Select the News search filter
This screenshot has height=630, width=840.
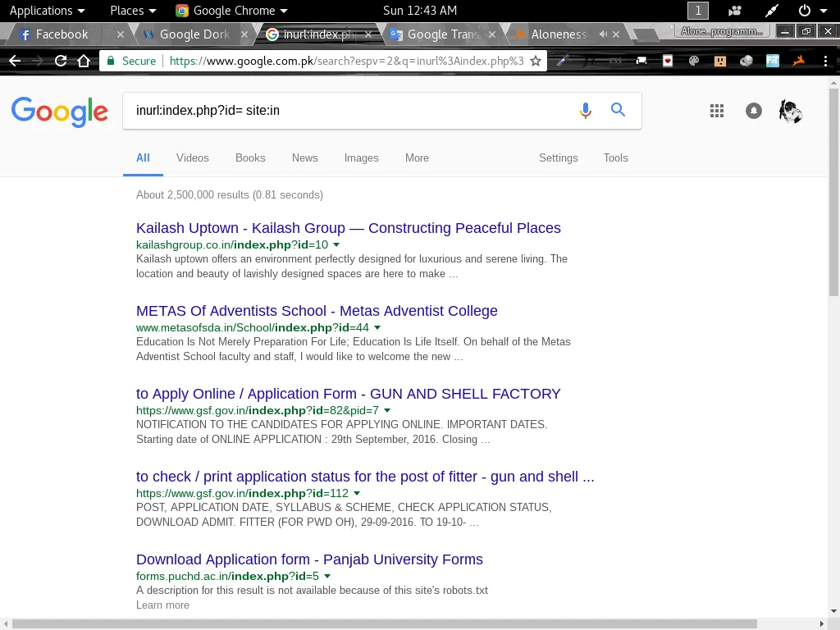click(x=305, y=158)
